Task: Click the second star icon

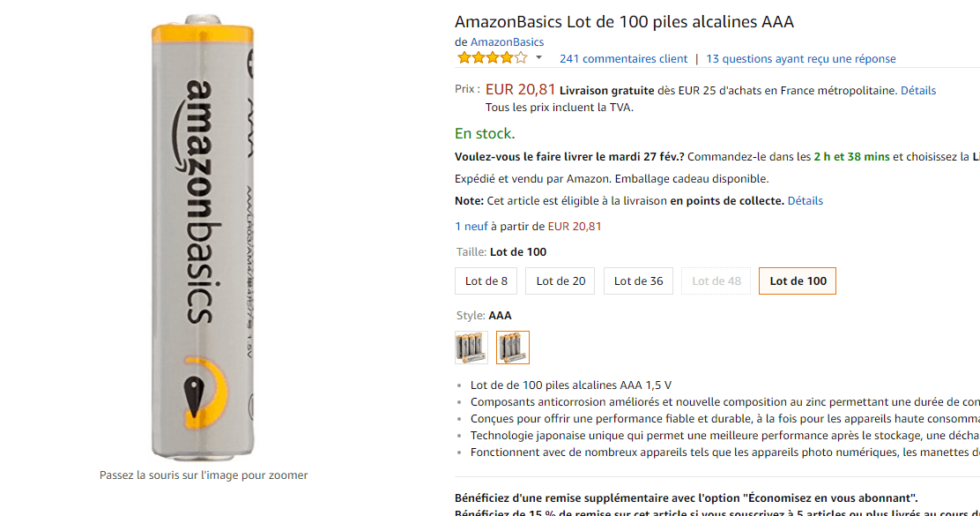Action: (x=479, y=56)
